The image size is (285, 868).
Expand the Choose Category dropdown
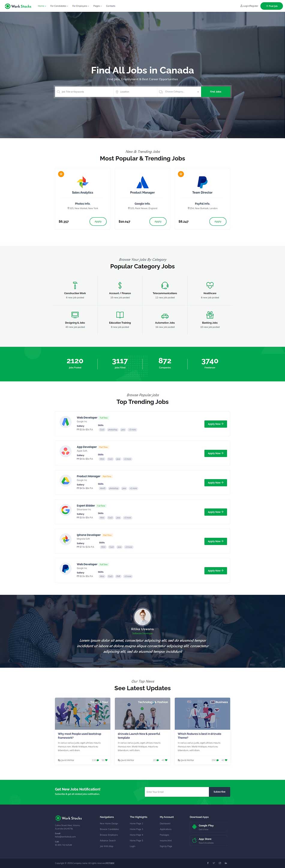[179, 92]
